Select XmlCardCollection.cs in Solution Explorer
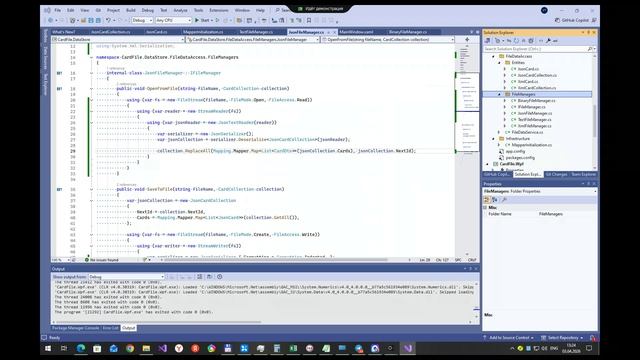Image resolution: width=640 pixels, height=360 pixels. [x=536, y=88]
